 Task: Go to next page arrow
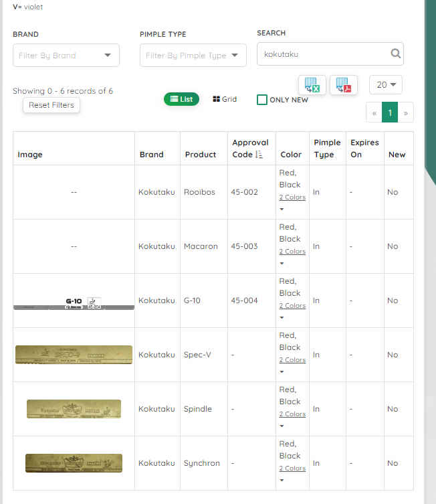tap(405, 112)
